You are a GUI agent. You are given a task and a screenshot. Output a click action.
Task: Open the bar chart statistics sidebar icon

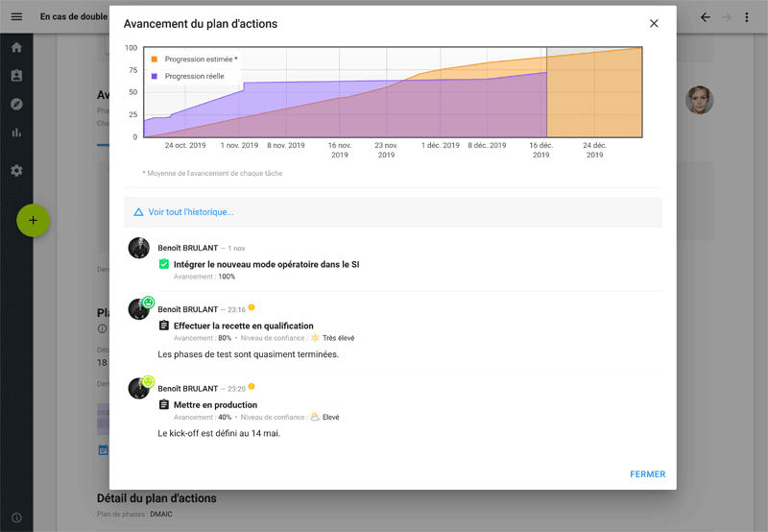coord(16,133)
